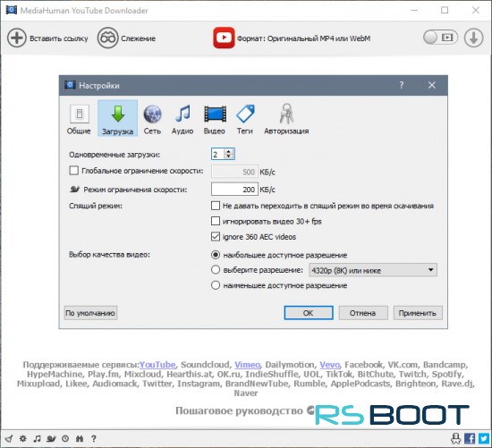The height and width of the screenshot is (448, 492).
Task: Increase simultaneous downloads with the up arrow
Action: (229, 151)
